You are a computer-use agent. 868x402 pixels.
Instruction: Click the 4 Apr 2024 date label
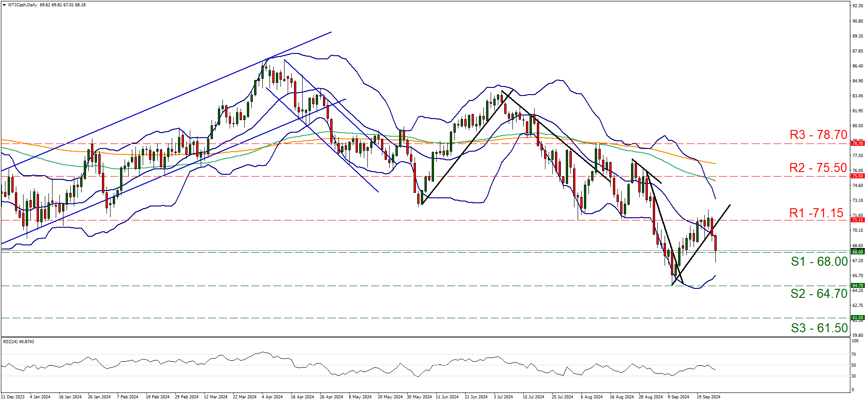pyautogui.click(x=272, y=397)
